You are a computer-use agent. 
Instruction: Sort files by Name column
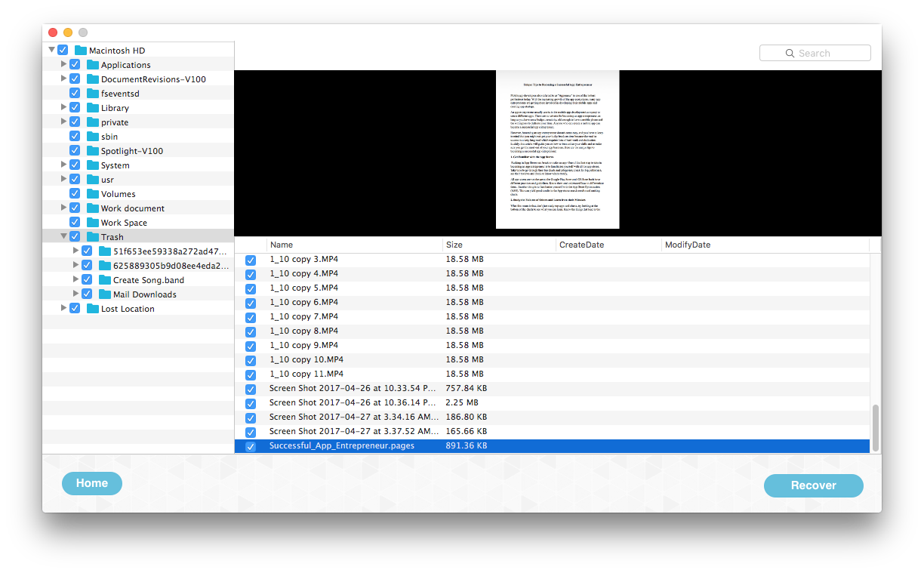click(x=354, y=245)
